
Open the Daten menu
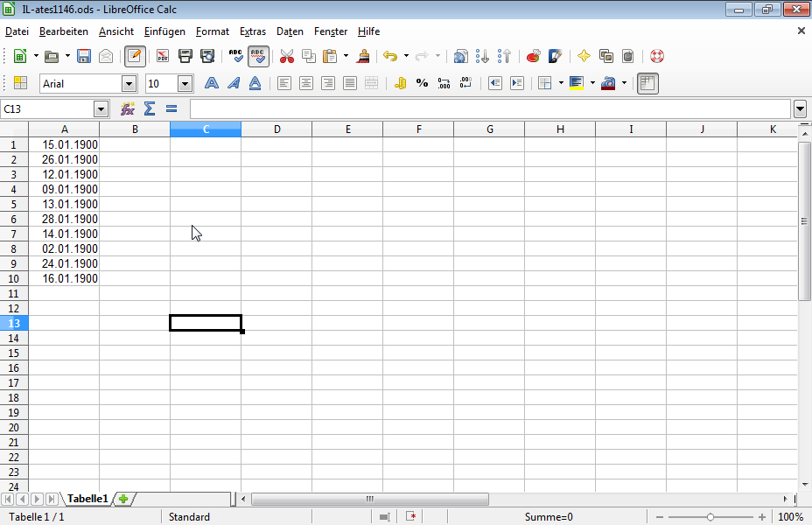(290, 31)
